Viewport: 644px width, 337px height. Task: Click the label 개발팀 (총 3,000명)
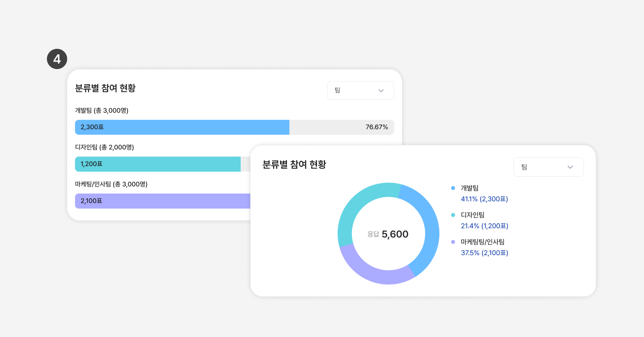tap(102, 110)
